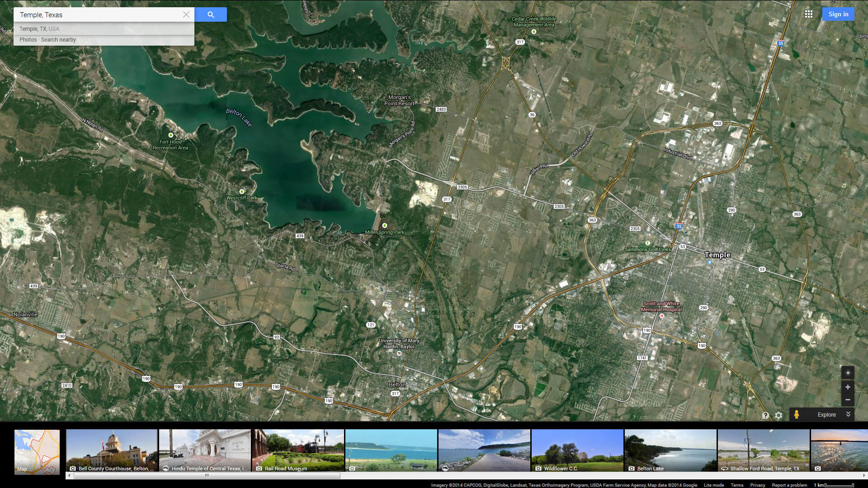Select the Temple, TX, USA suggestion
868x488 pixels.
coord(39,28)
